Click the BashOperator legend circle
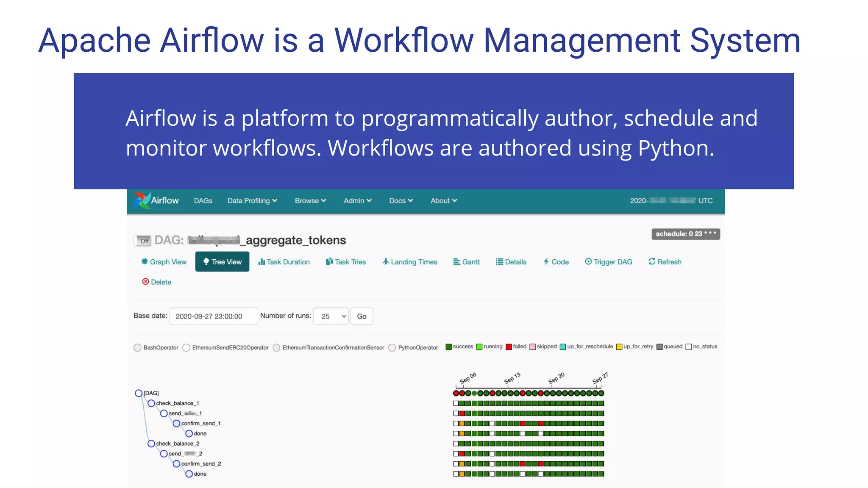 tap(137, 348)
